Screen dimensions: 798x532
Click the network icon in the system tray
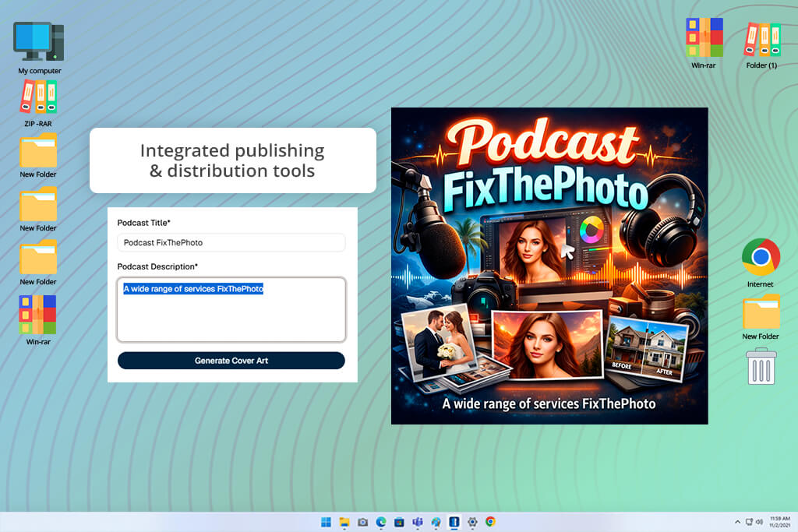click(749, 522)
